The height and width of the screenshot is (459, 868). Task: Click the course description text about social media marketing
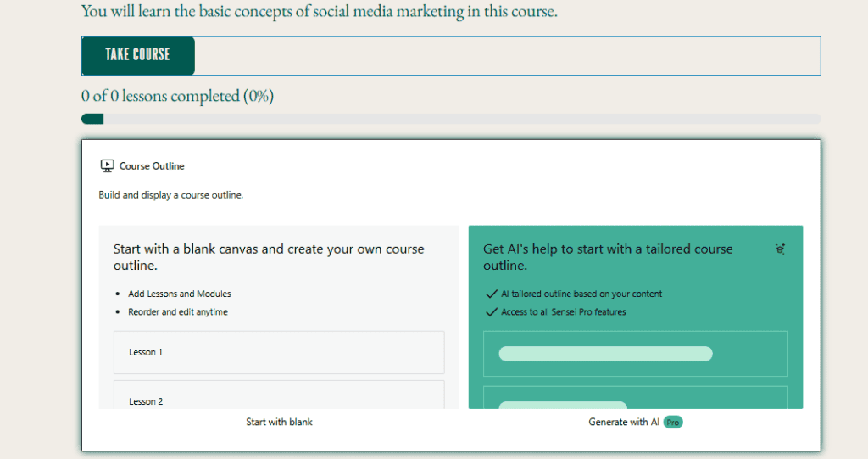[320, 11]
